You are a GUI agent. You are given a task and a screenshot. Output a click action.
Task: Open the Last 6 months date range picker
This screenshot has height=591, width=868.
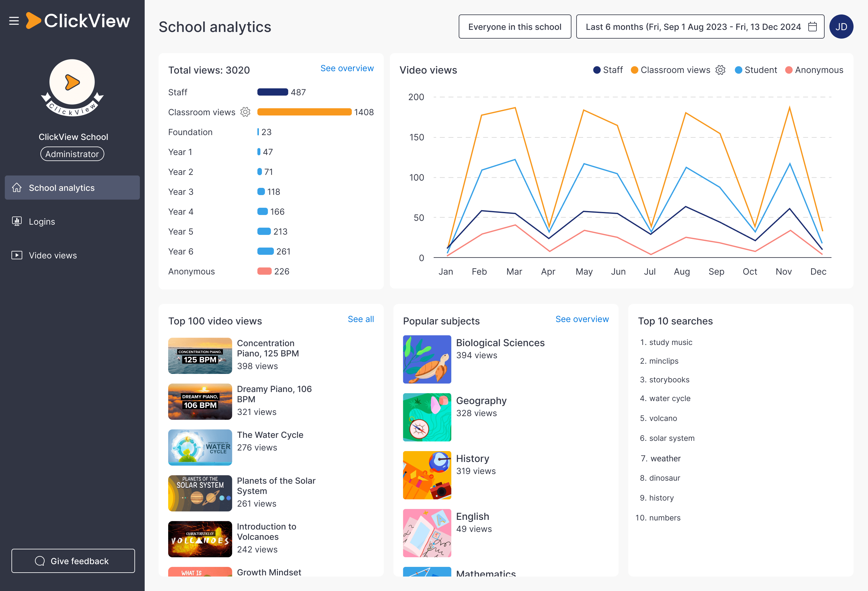point(700,27)
